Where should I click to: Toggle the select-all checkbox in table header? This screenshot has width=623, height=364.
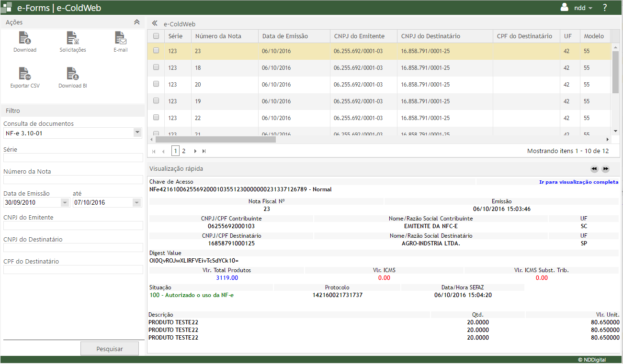click(156, 36)
